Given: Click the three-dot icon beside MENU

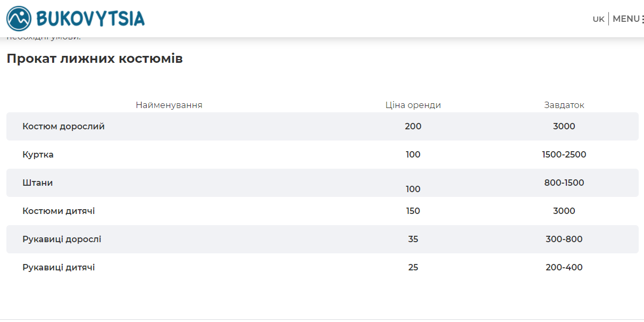Looking at the screenshot, I should (x=642, y=20).
